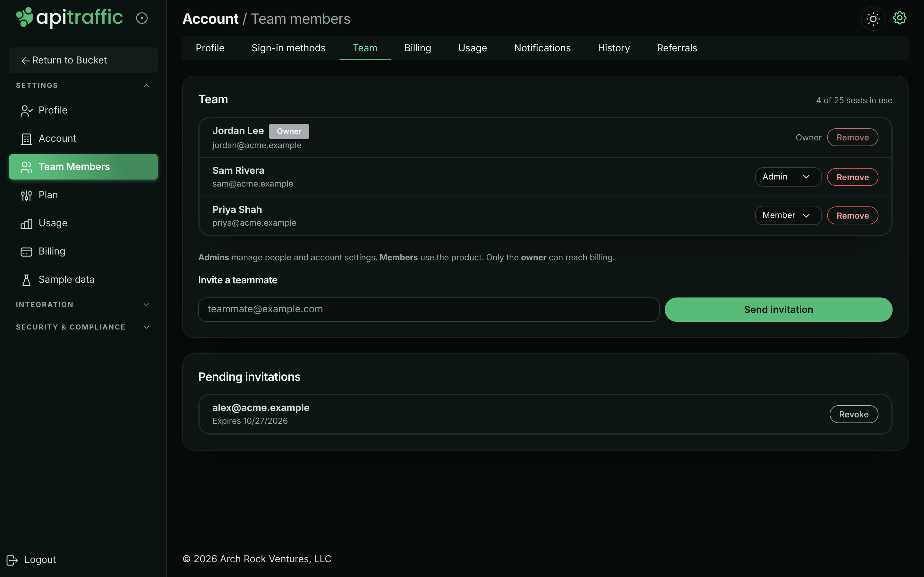Expand the Security & Compliance section
The image size is (924, 577).
[x=146, y=327]
